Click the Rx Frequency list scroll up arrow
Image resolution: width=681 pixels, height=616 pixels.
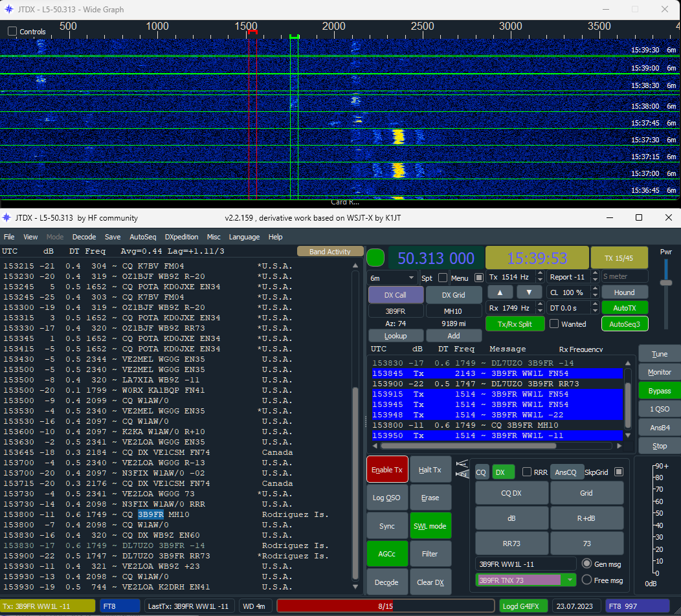[627, 363]
